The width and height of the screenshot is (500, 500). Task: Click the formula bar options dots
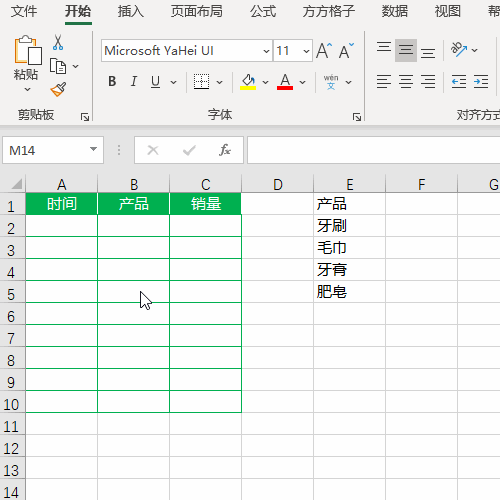119,150
